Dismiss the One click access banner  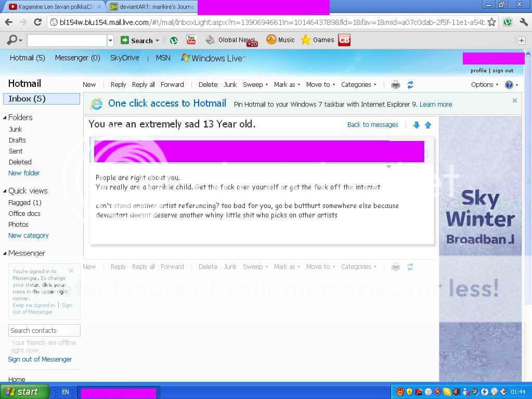[x=514, y=100]
